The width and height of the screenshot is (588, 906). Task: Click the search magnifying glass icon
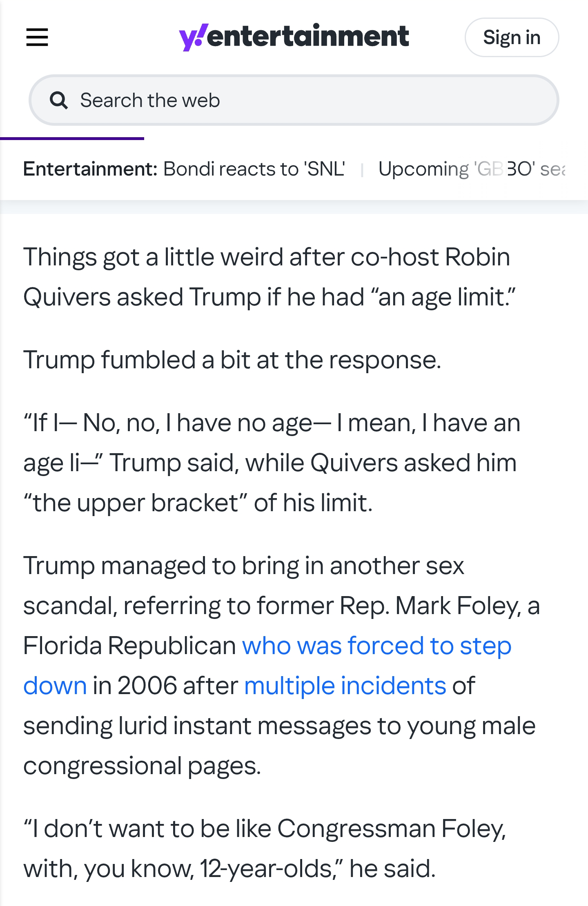point(59,100)
